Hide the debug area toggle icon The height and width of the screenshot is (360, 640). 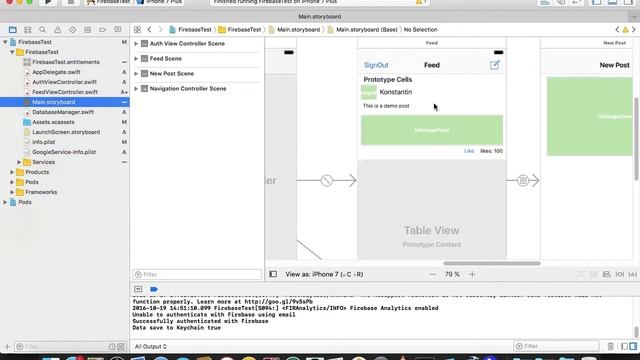138,289
